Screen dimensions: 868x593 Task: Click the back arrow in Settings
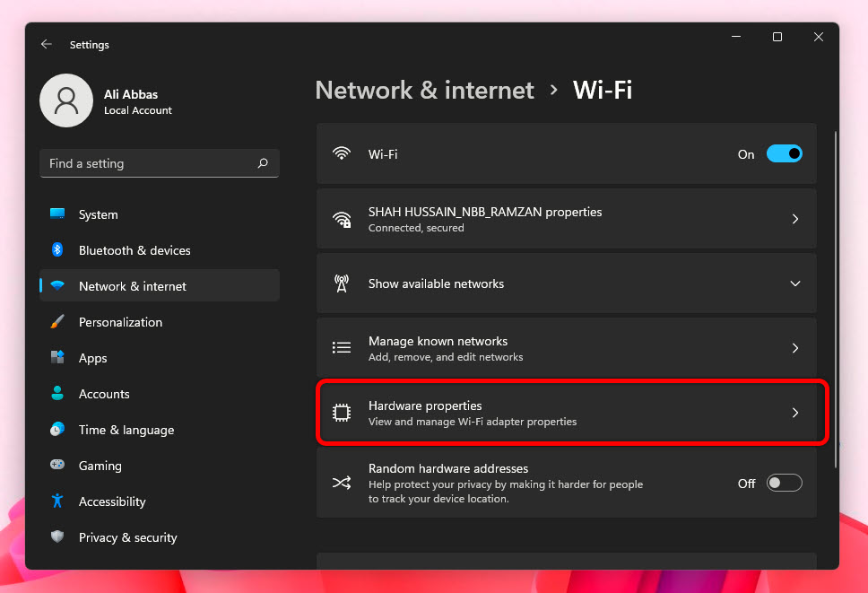[47, 44]
